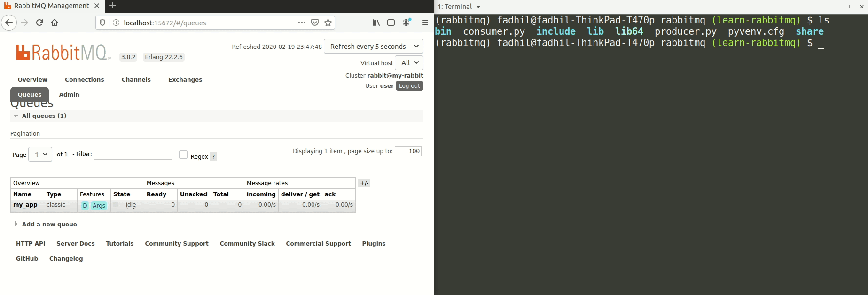Open the Firefox home page icon
Viewport: 868px width, 295px height.
(x=55, y=23)
